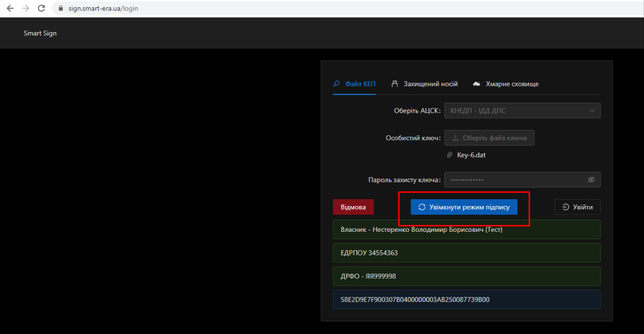Open the Хмарне сховище tab
The height and width of the screenshot is (334, 644).
click(512, 84)
